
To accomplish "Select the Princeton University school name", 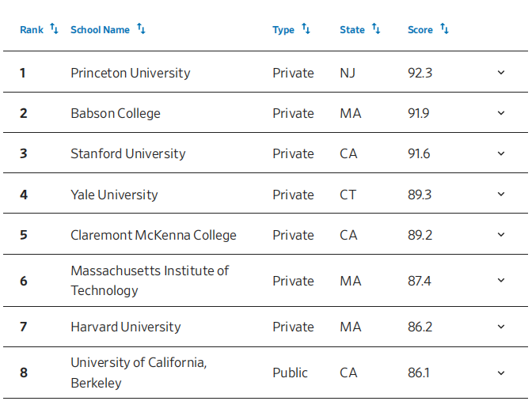I will click(131, 73).
